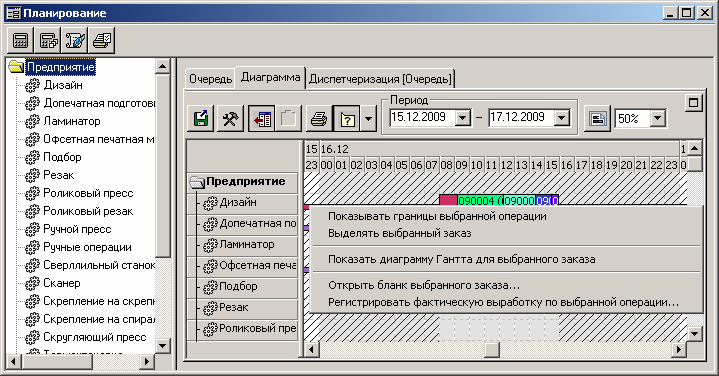Select Роликовый резак in left tree

88,211
